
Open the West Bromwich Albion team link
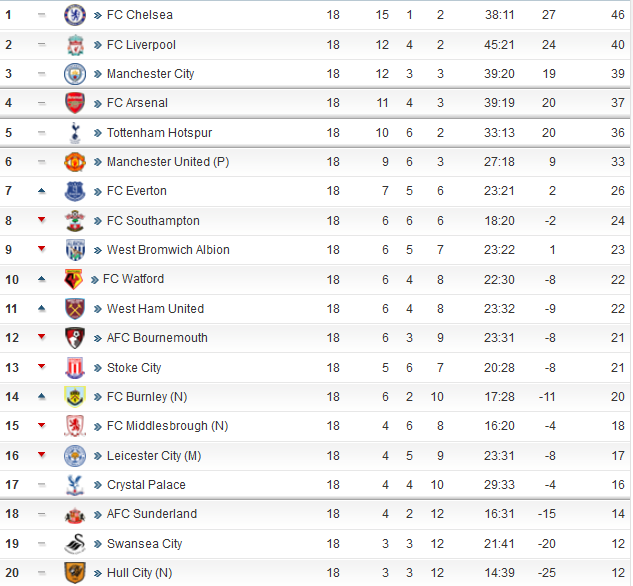coord(168,250)
